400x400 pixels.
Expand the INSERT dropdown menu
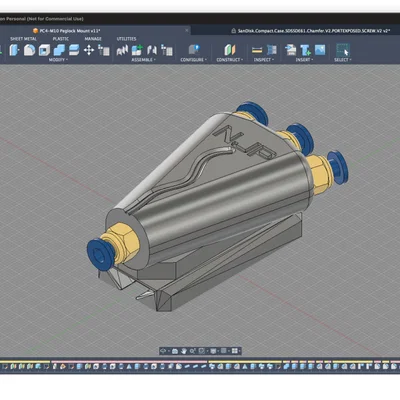[303, 60]
